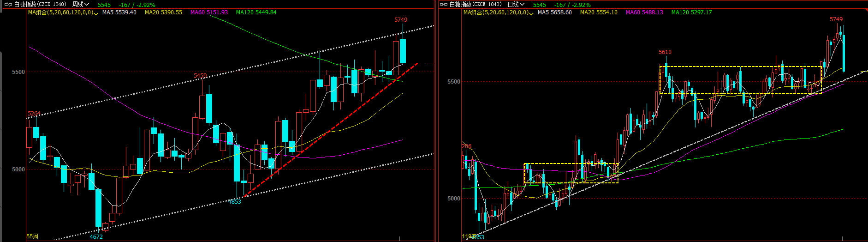This screenshot has height=242, width=868.
Task: Click the 5459 peak label on weekly chart
Action: pyautogui.click(x=200, y=76)
